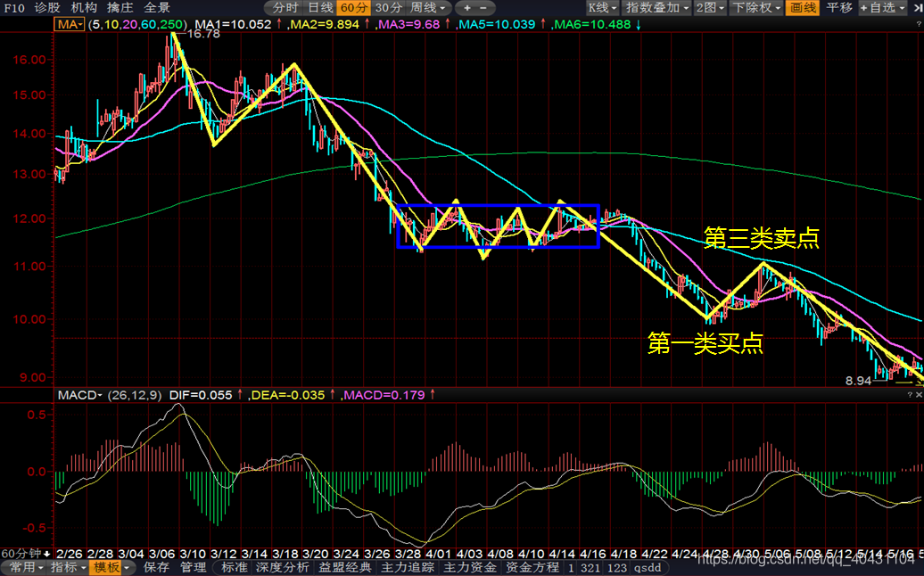Open the 指标 indicators dropdown
The image size is (924, 576).
click(x=68, y=567)
